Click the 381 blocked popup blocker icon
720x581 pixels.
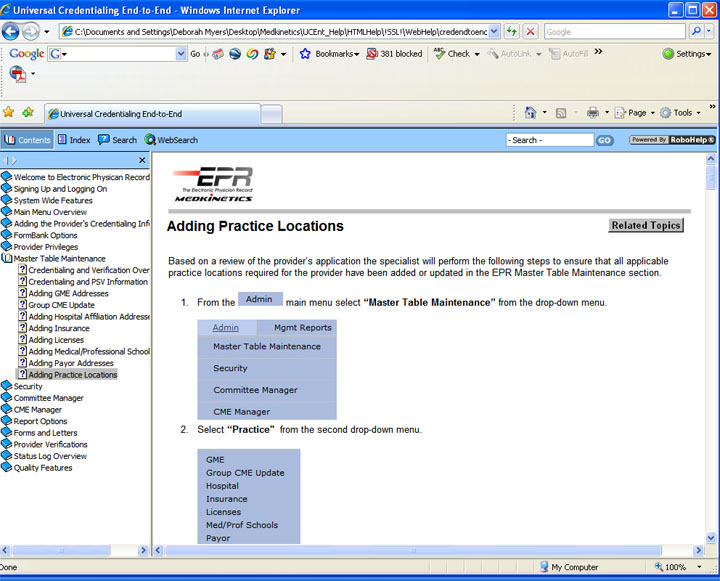[x=371, y=54]
